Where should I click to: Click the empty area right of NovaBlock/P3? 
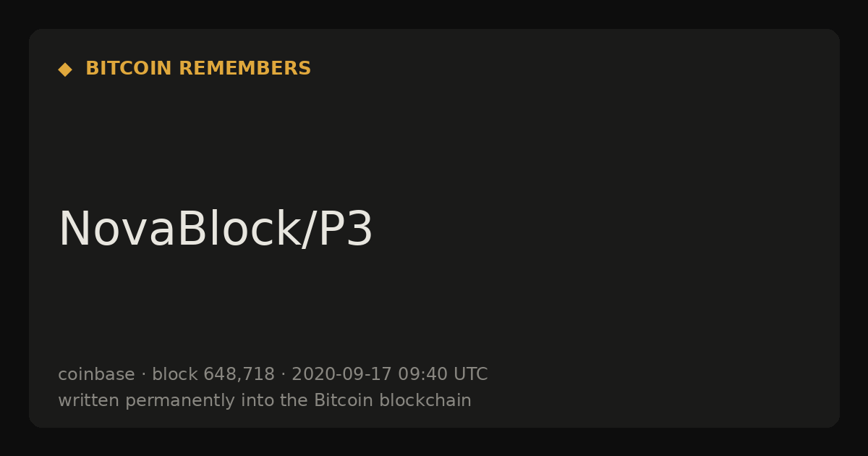pyautogui.click(x=600, y=229)
